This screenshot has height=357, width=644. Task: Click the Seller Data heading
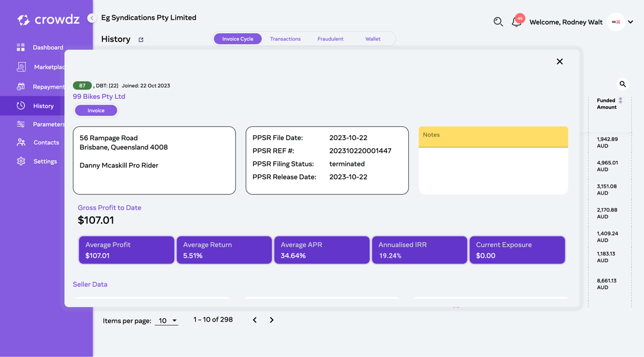tap(90, 285)
